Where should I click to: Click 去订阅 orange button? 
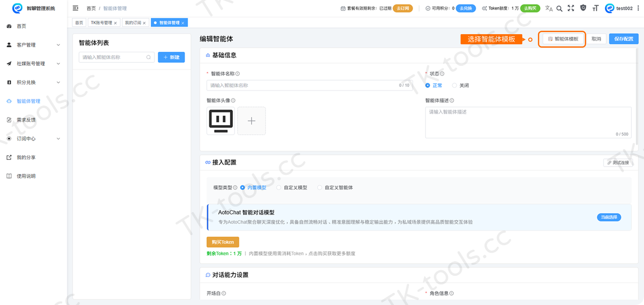[403, 9]
